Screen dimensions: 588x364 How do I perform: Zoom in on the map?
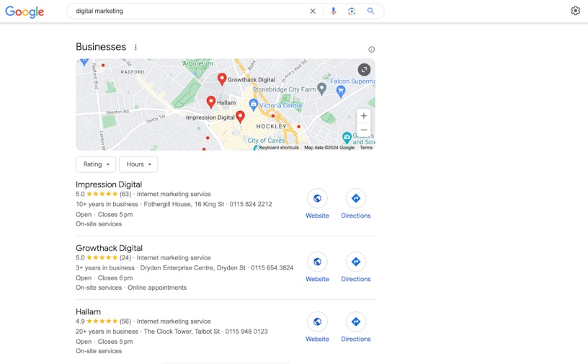(364, 116)
